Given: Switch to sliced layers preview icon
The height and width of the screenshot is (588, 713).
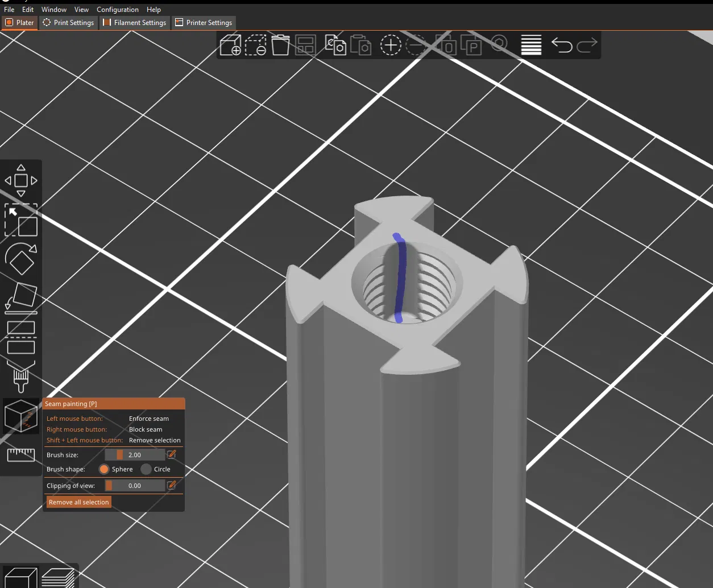Looking at the screenshot, I should (57, 578).
